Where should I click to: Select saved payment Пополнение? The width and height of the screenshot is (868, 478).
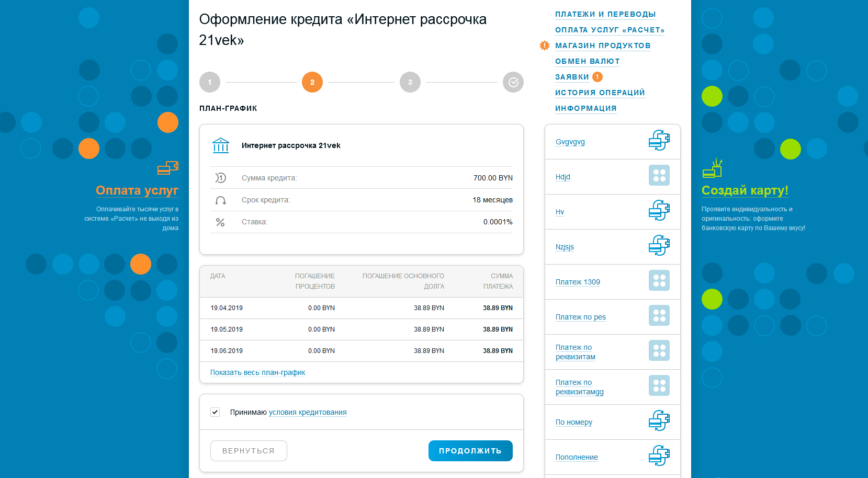click(577, 457)
